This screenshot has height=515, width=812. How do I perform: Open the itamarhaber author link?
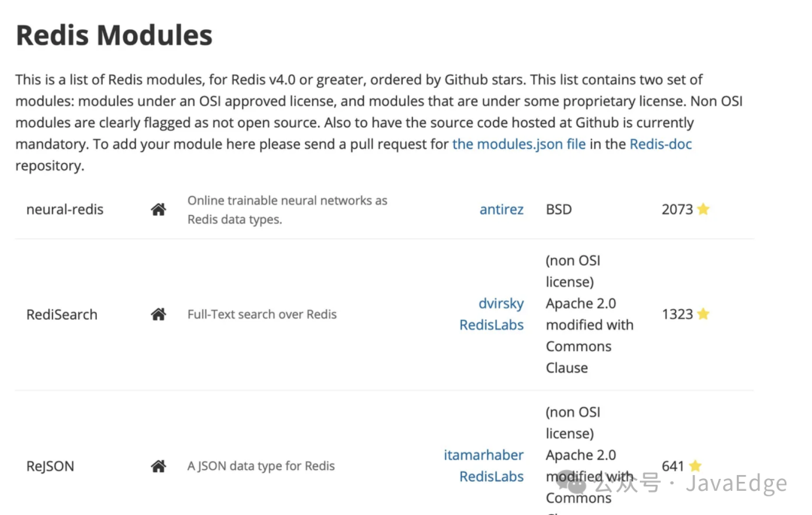[483, 455]
